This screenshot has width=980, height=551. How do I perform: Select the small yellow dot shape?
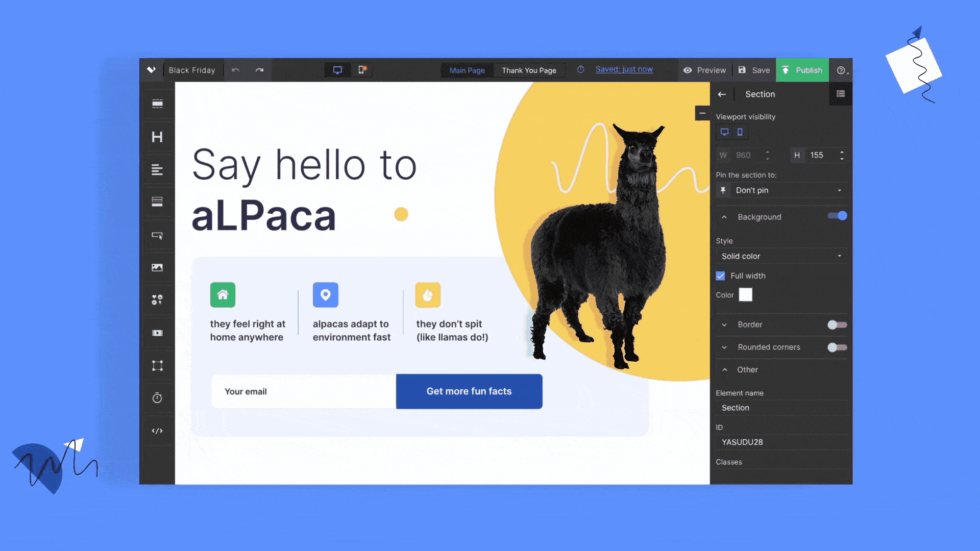pyautogui.click(x=401, y=214)
